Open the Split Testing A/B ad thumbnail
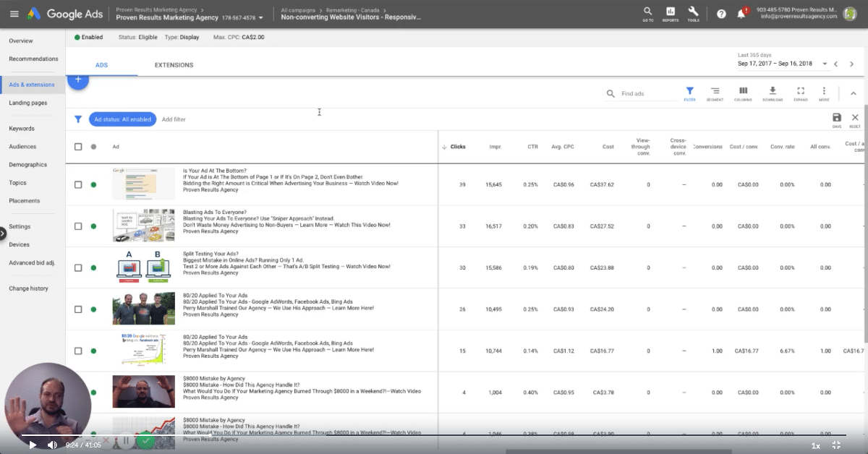The height and width of the screenshot is (454, 868). point(143,267)
